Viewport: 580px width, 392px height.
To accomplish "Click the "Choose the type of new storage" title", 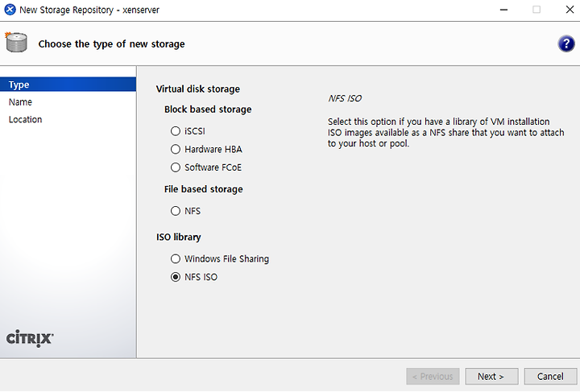I will click(111, 44).
